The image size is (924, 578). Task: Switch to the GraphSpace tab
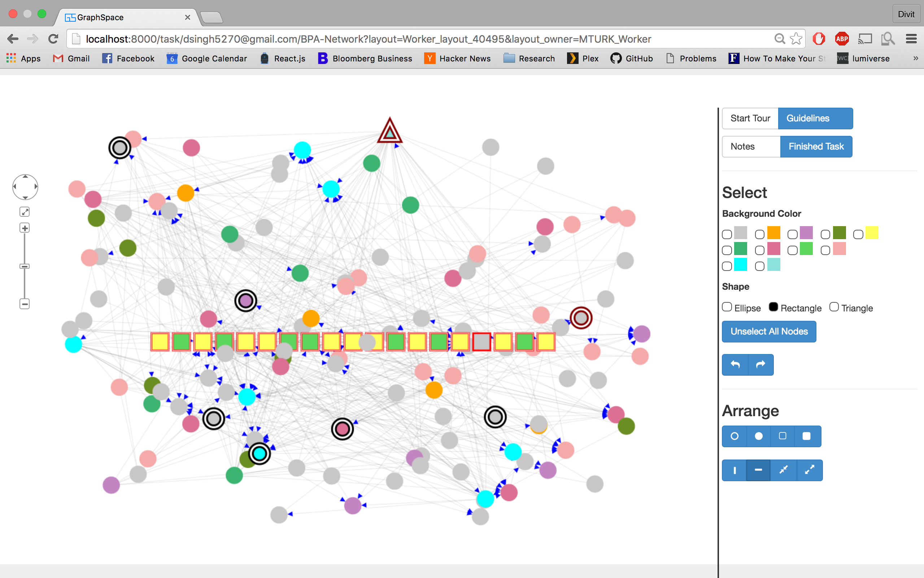coord(126,17)
